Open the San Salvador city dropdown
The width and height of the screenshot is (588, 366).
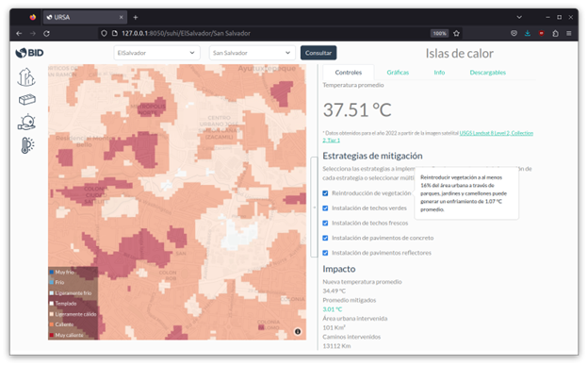(252, 53)
